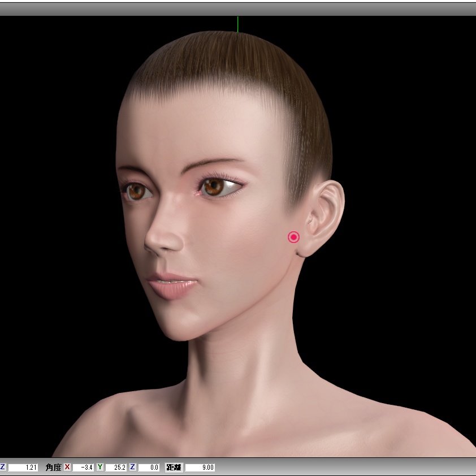Screen dimensions: 476x476
Task: Select the Z value field showing 1.21
Action: [23, 468]
